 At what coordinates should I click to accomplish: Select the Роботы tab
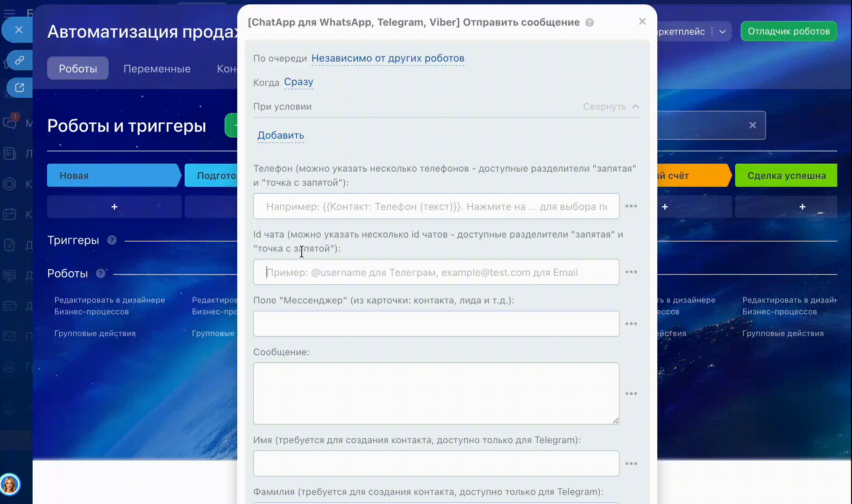click(x=78, y=69)
